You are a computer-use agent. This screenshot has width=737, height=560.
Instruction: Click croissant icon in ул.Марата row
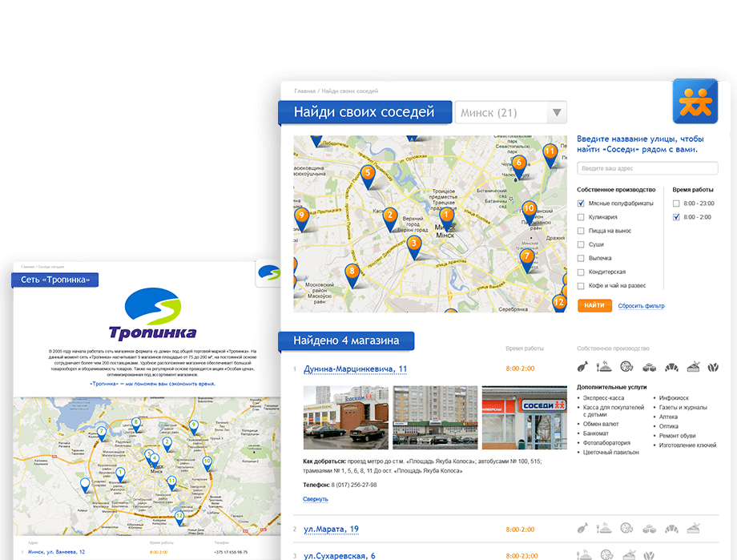671,529
